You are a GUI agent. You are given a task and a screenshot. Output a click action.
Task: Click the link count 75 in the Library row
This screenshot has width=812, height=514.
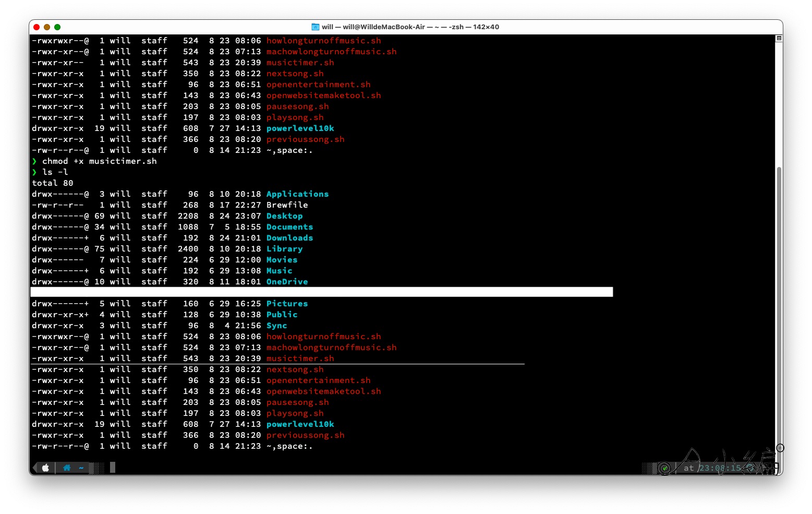point(100,249)
